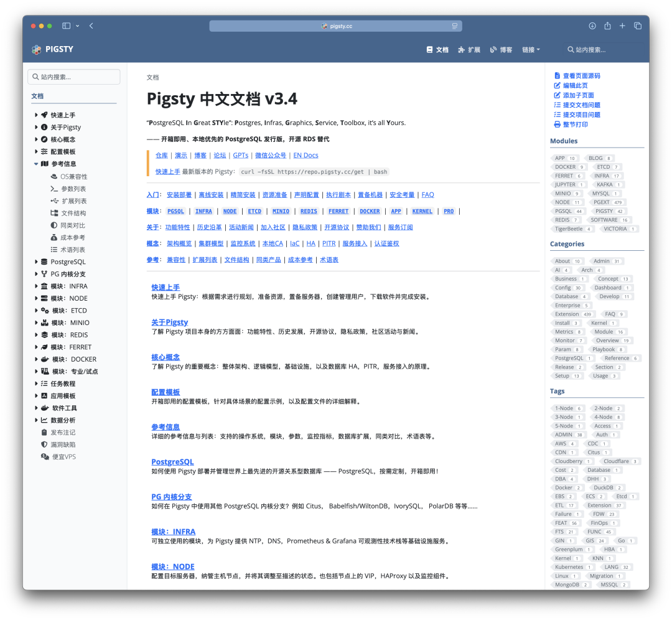This screenshot has height=620, width=672.
Task: Expand the PostgreSQL tree section
Action: (x=36, y=261)
